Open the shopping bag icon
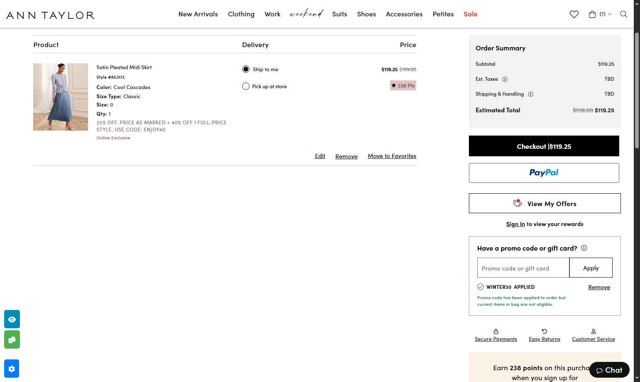This screenshot has height=382, width=640. click(x=592, y=14)
